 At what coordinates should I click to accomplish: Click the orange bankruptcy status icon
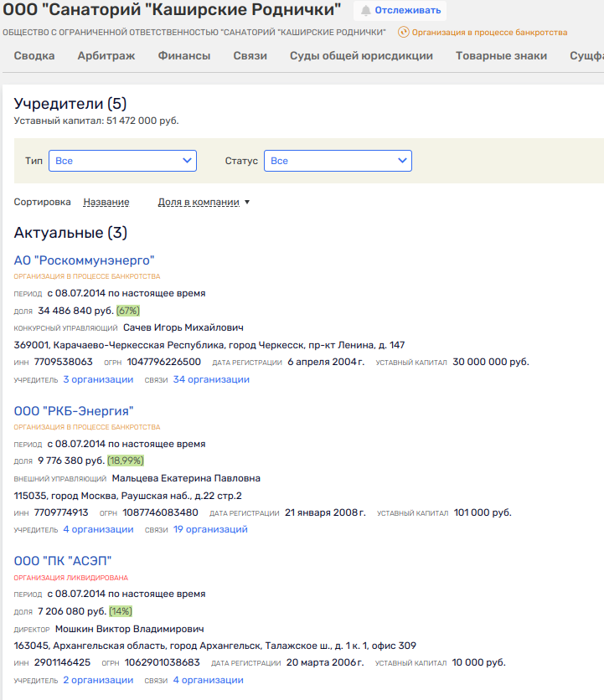tap(404, 32)
